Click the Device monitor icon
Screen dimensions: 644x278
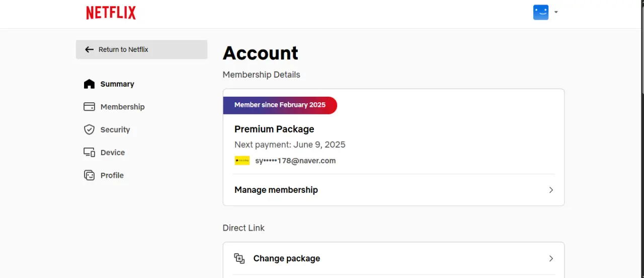click(89, 153)
